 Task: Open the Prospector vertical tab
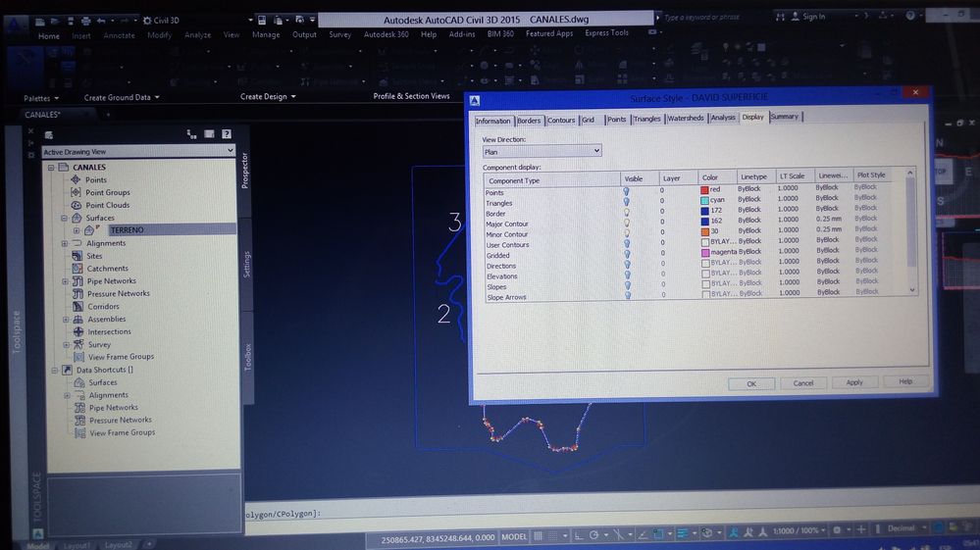click(x=245, y=171)
